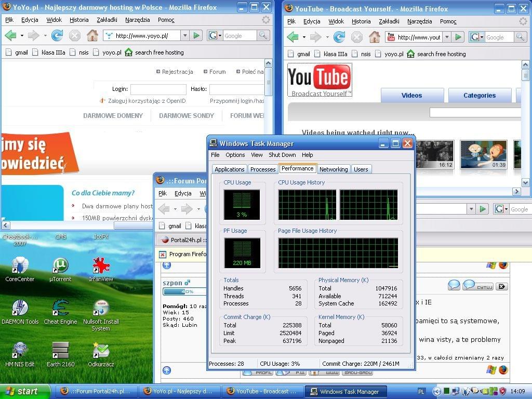Image resolution: width=532 pixels, height=399 pixels.
Task: Open YouTube address bar dropdown arrow
Action: [x=447, y=37]
